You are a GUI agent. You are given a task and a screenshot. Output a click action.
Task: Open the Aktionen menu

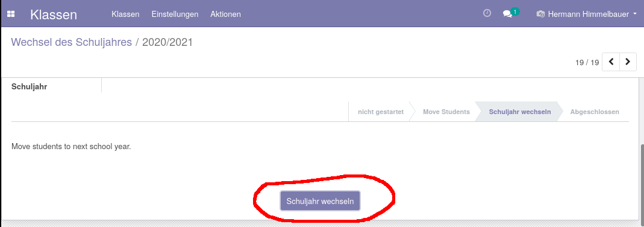tap(225, 14)
